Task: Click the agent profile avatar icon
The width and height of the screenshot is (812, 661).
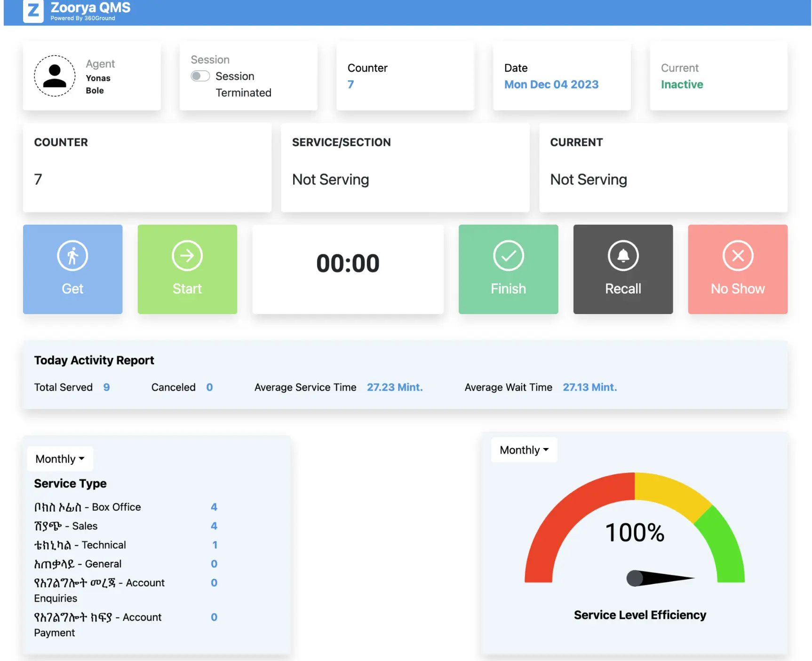Action: pos(55,76)
